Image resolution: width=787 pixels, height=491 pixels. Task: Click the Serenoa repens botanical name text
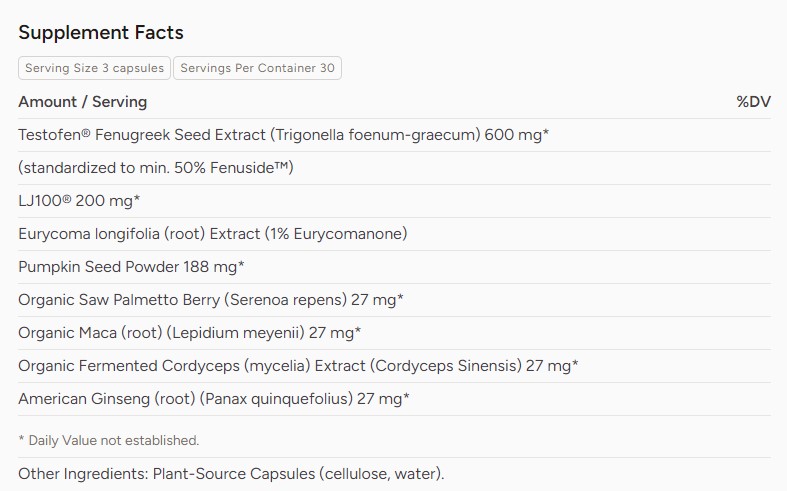click(x=285, y=300)
